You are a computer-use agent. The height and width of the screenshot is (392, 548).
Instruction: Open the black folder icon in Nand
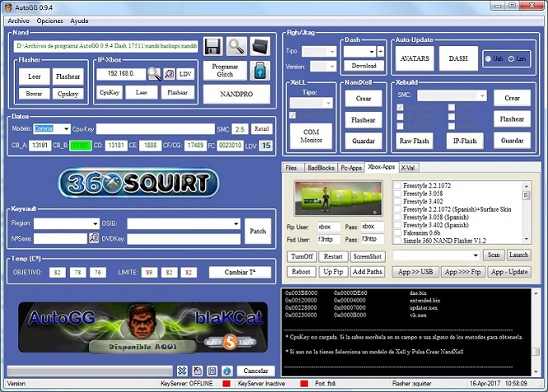tap(260, 46)
